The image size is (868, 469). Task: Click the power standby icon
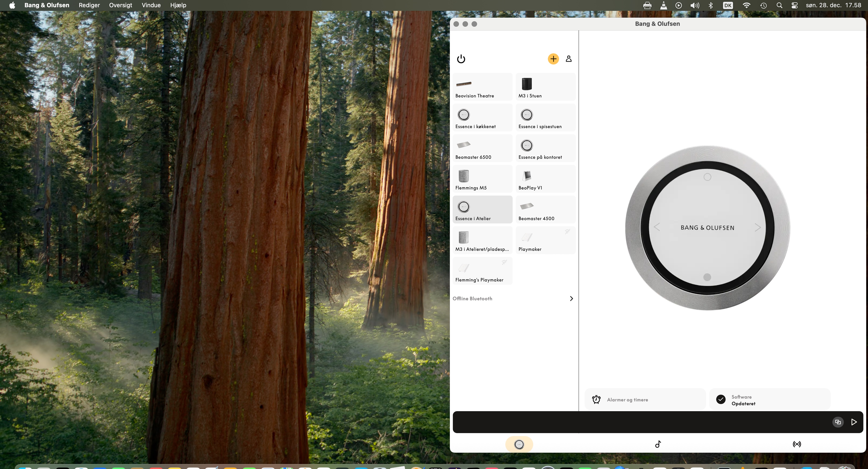click(x=461, y=59)
